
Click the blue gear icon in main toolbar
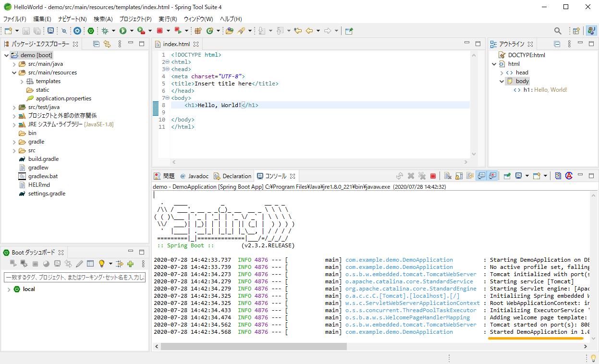(x=77, y=31)
